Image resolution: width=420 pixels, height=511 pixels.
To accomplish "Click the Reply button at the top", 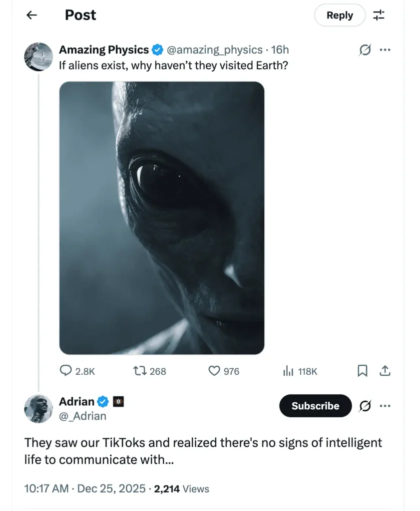I will [x=340, y=15].
